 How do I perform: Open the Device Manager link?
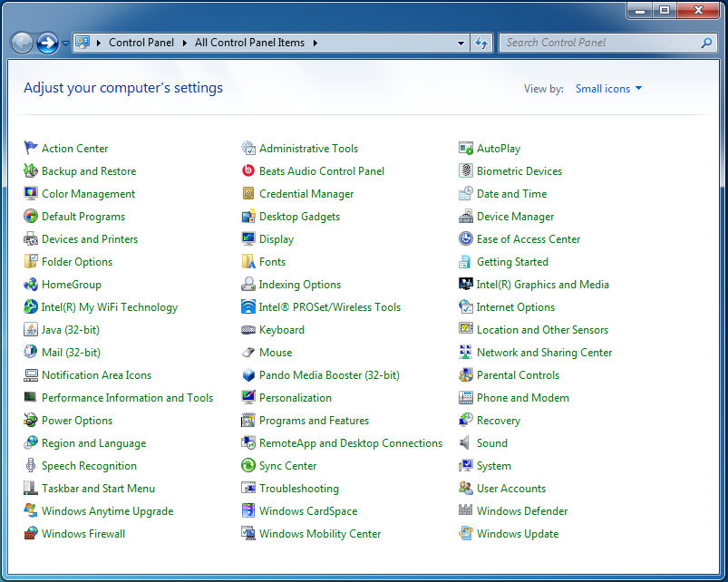tap(515, 217)
